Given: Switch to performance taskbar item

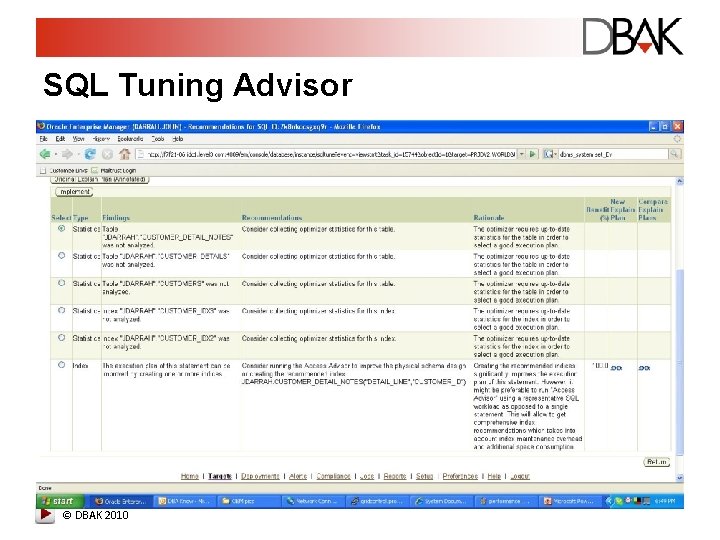Looking at the screenshot, I should tap(504, 501).
